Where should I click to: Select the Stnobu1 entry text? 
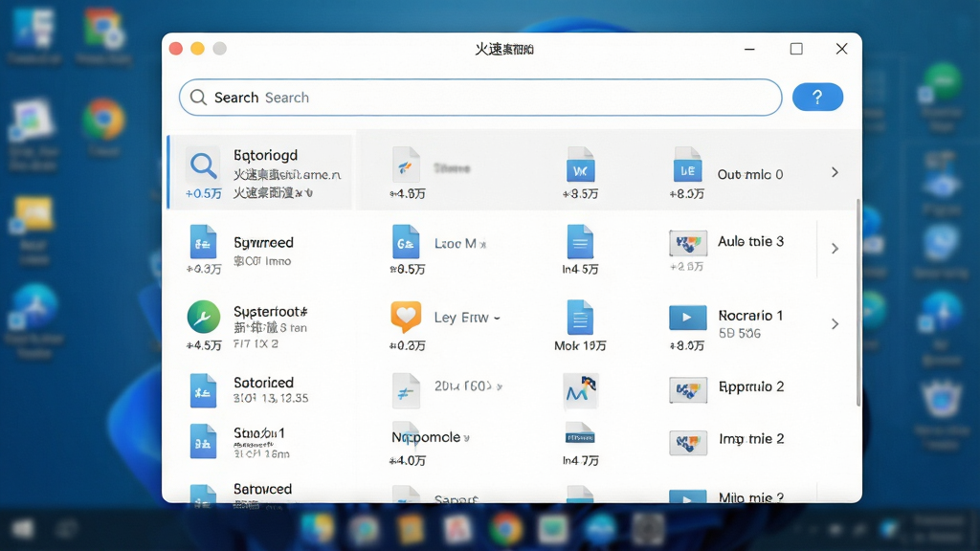click(x=258, y=433)
